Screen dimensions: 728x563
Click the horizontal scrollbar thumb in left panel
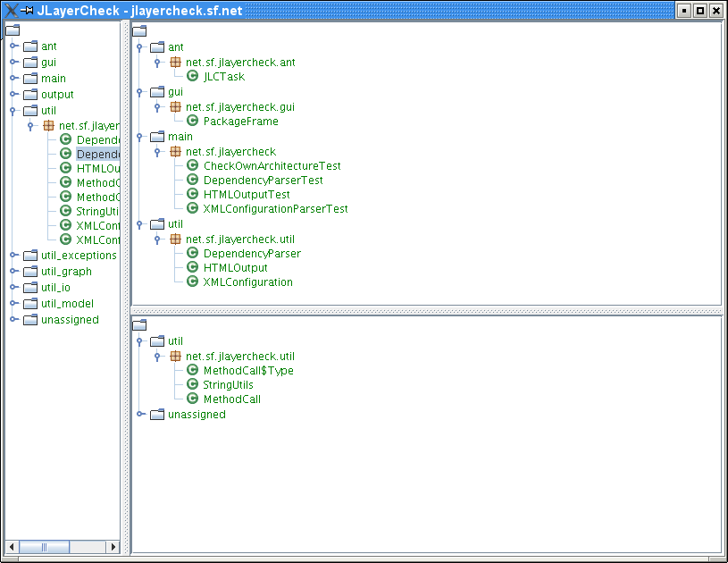click(44, 547)
